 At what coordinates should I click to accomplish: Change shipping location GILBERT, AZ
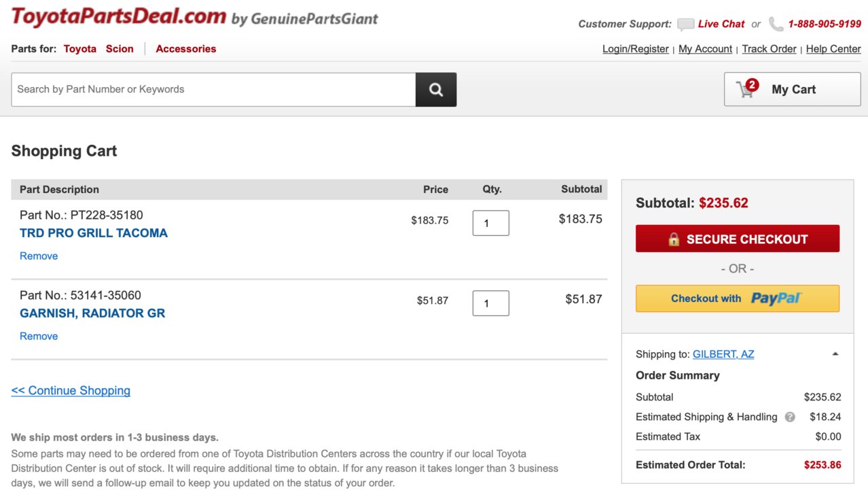tap(723, 354)
